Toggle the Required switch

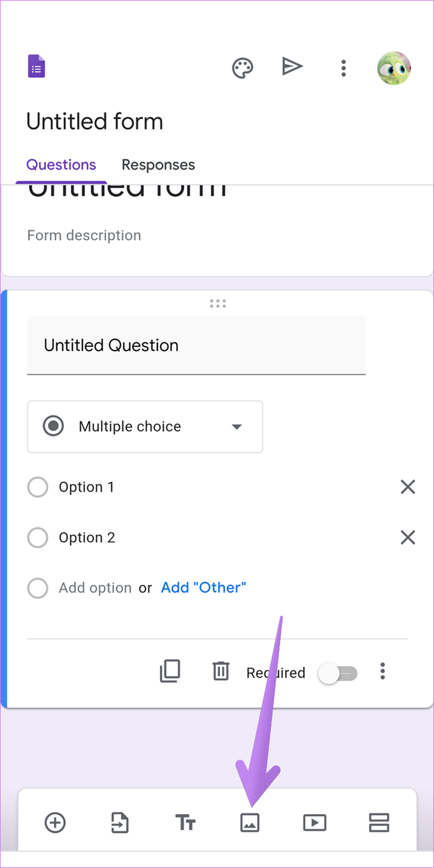pyautogui.click(x=338, y=673)
